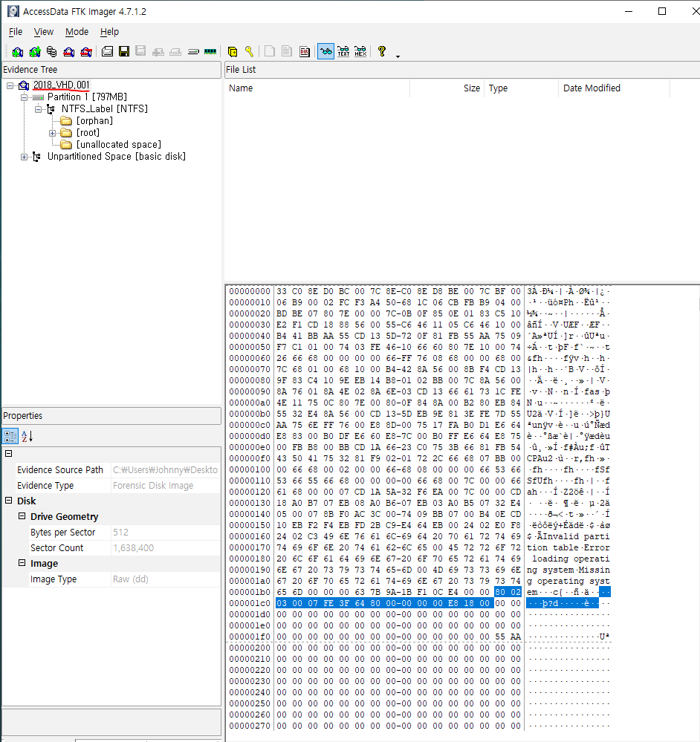Switch properties to categorized view
Viewport: 700px width, 742px height.
(10, 436)
